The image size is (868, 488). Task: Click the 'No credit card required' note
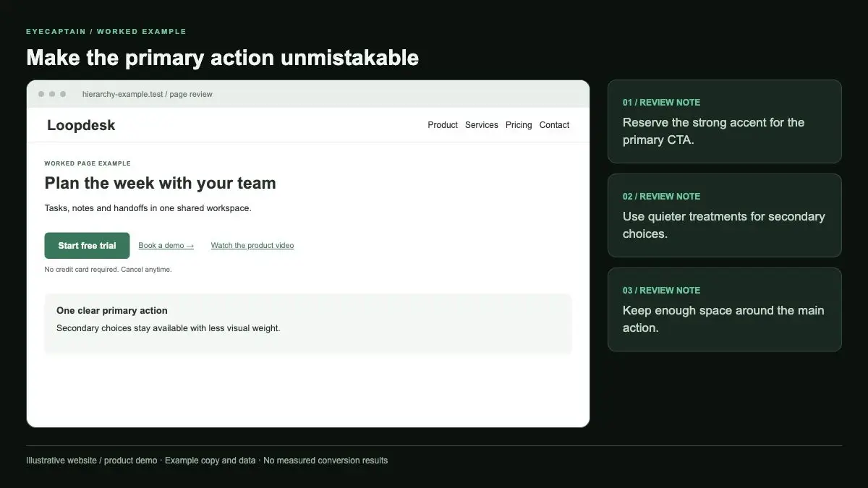(109, 270)
